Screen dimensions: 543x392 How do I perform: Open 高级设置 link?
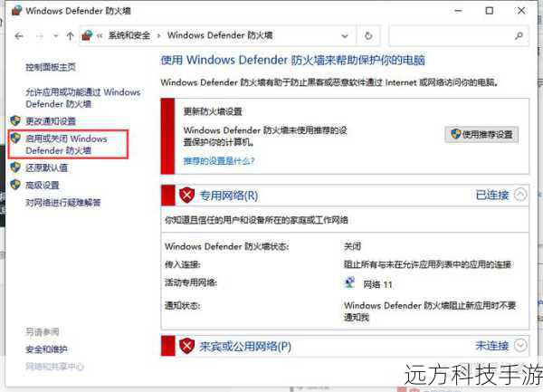point(43,186)
